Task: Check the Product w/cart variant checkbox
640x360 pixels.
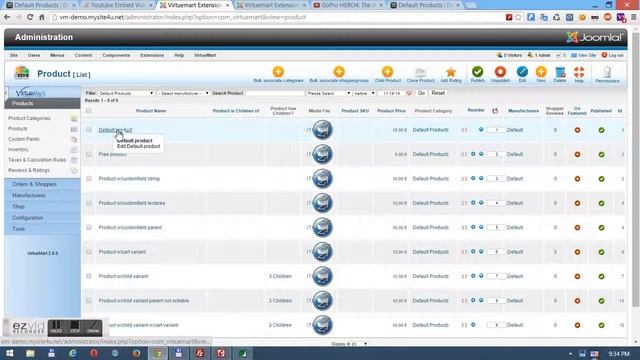Action: [x=89, y=252]
